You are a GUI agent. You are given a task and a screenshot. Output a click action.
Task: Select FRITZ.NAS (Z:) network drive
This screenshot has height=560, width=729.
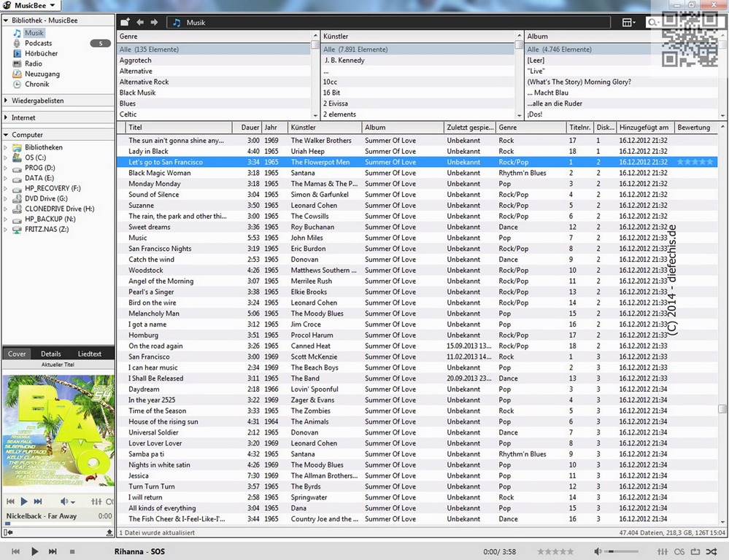click(x=47, y=229)
